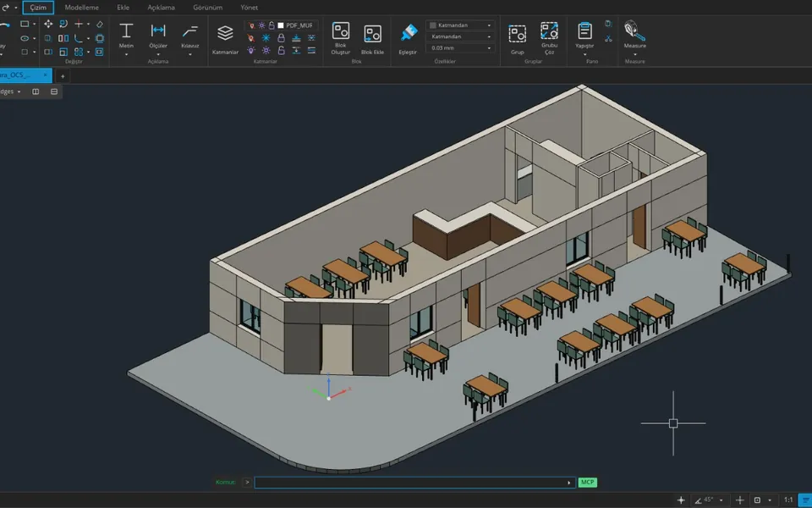The image size is (812, 508).
Task: Toggle MCP button beside command line
Action: pyautogui.click(x=587, y=482)
